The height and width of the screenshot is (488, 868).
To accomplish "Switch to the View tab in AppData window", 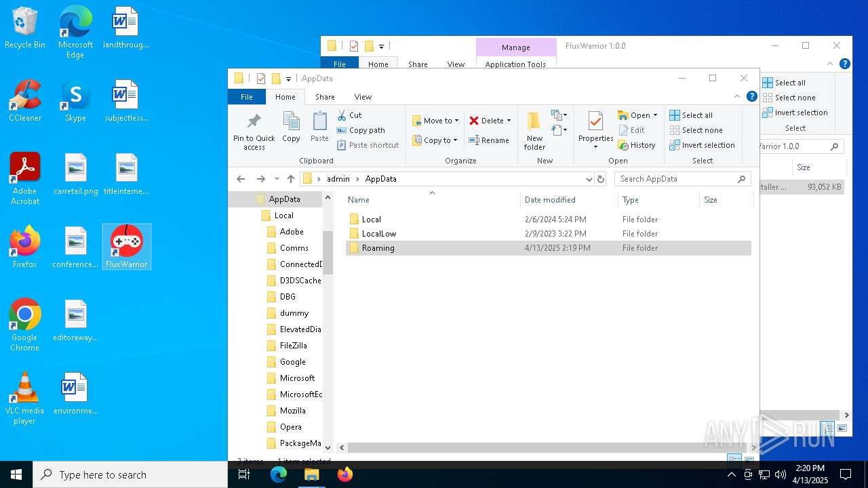I will pyautogui.click(x=363, y=97).
